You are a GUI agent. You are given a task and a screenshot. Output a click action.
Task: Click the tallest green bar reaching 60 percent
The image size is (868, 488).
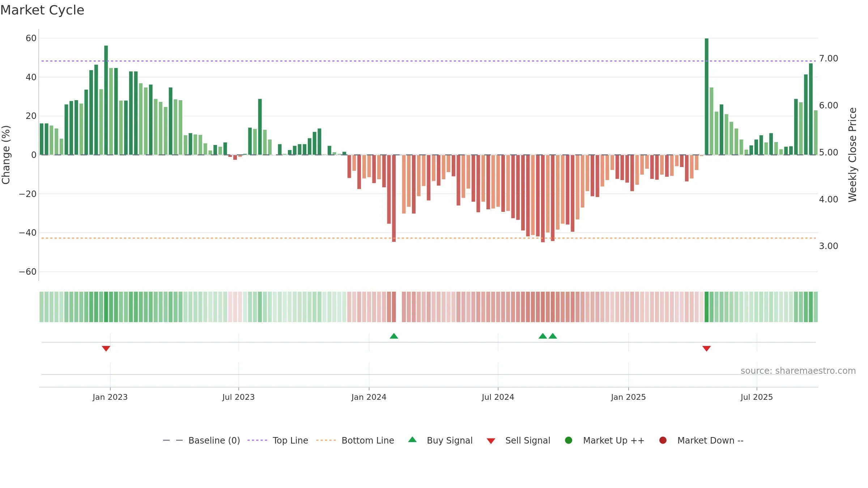pyautogui.click(x=707, y=97)
